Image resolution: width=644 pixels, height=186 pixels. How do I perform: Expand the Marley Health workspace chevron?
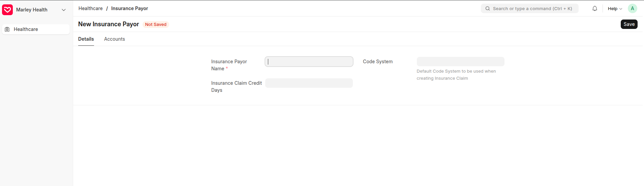[x=64, y=10]
